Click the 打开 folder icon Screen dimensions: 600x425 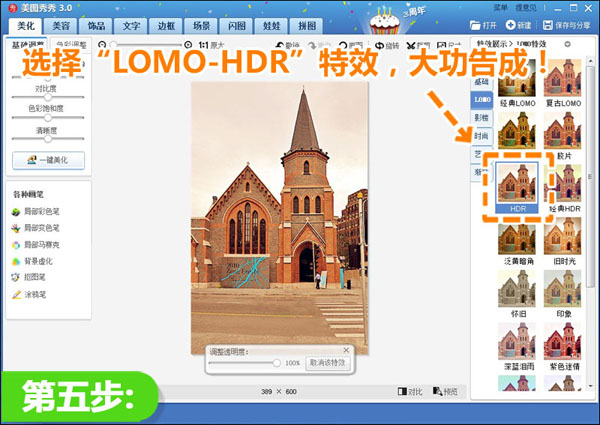tap(475, 25)
